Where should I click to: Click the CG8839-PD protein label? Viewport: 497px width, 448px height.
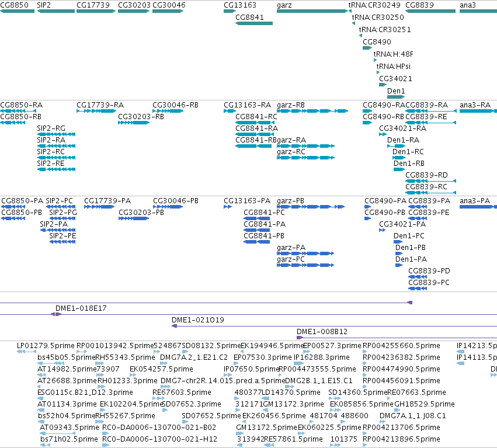429,271
